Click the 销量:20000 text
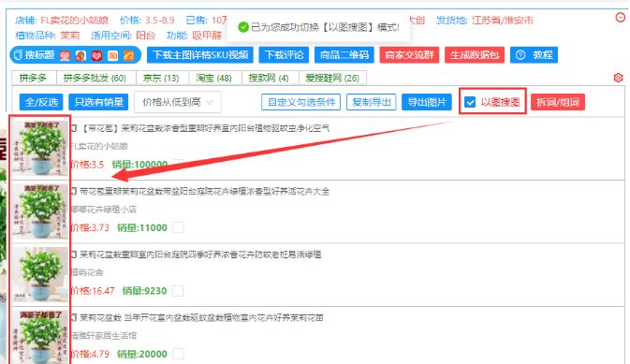 coord(142,354)
